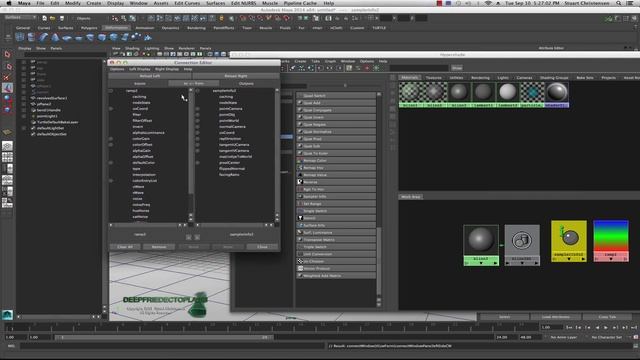
Task: Expand the pixelCenter attribute in the right list
Action: tap(198, 162)
